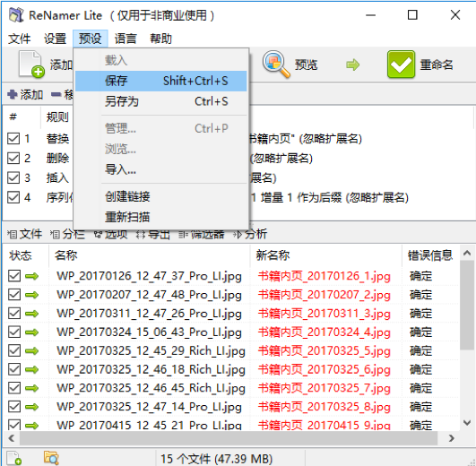
Task: Click the blue plus add rule icon
Action: [x=13, y=94]
